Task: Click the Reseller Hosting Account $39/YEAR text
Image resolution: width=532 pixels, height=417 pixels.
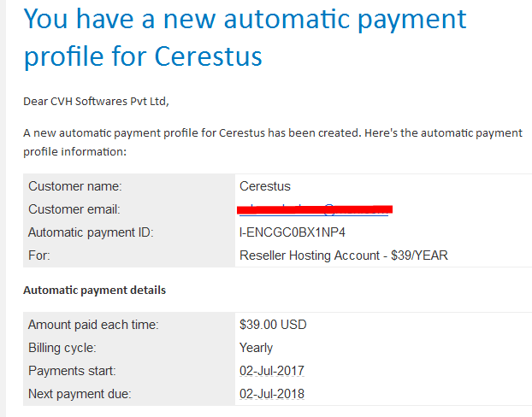Action: (x=344, y=255)
